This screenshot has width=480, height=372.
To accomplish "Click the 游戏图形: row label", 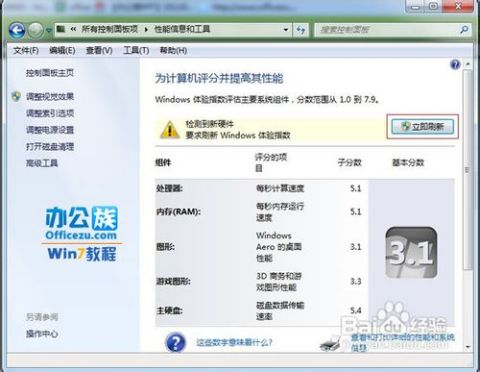I will pyautogui.click(x=173, y=282).
